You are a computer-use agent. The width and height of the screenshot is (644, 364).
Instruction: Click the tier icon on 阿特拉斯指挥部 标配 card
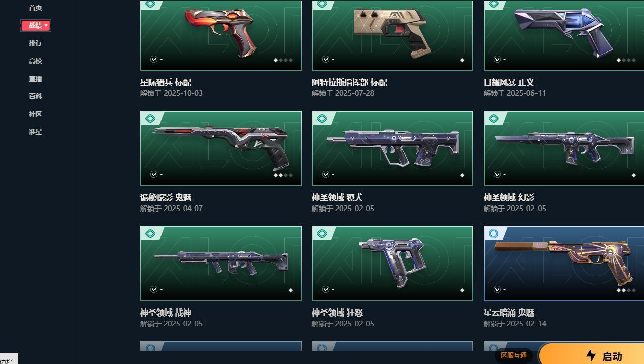pyautogui.click(x=321, y=4)
